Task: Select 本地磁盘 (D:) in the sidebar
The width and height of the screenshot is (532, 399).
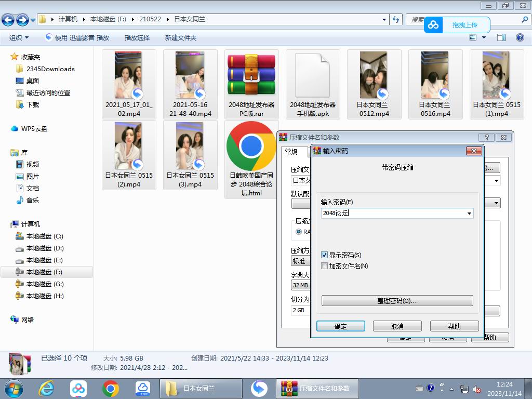Action: tap(45, 248)
